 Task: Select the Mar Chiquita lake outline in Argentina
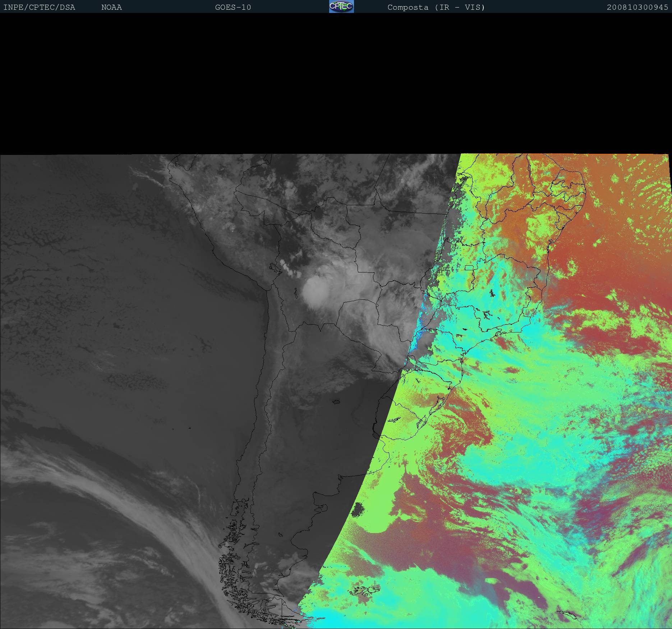[x=336, y=402]
